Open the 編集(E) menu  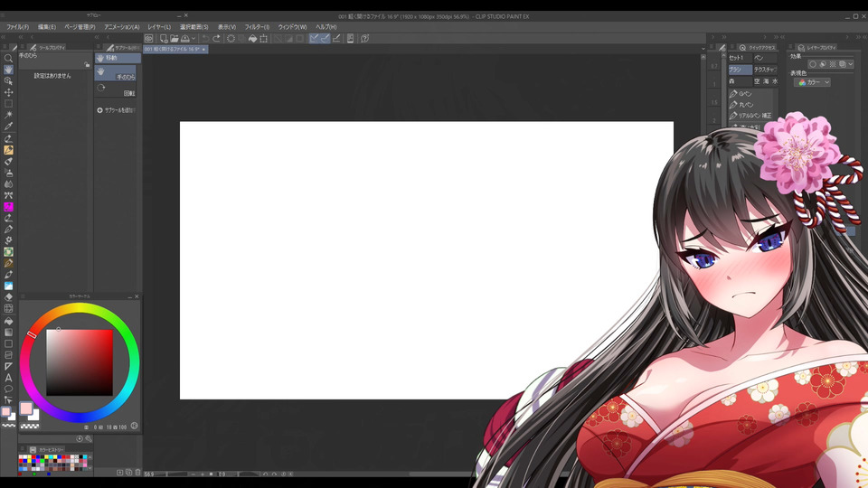(x=46, y=26)
